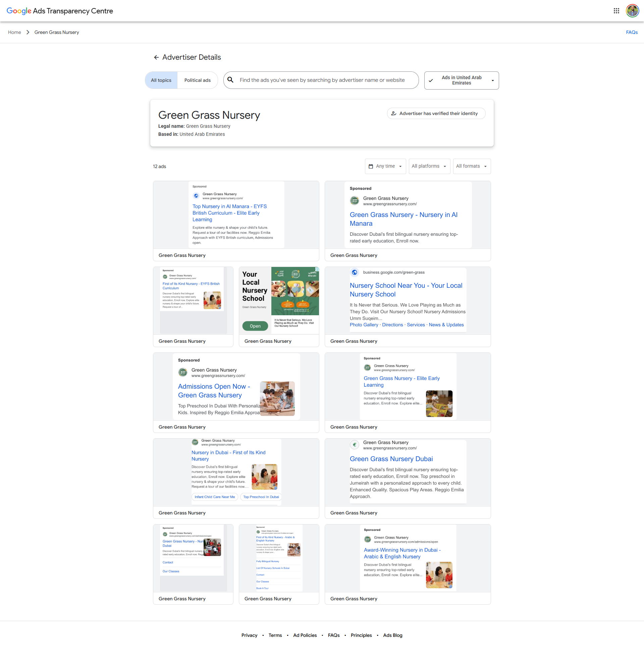Open the Your Local Nursery School display ad
Image resolution: width=644 pixels, height=660 pixels.
[x=279, y=307]
